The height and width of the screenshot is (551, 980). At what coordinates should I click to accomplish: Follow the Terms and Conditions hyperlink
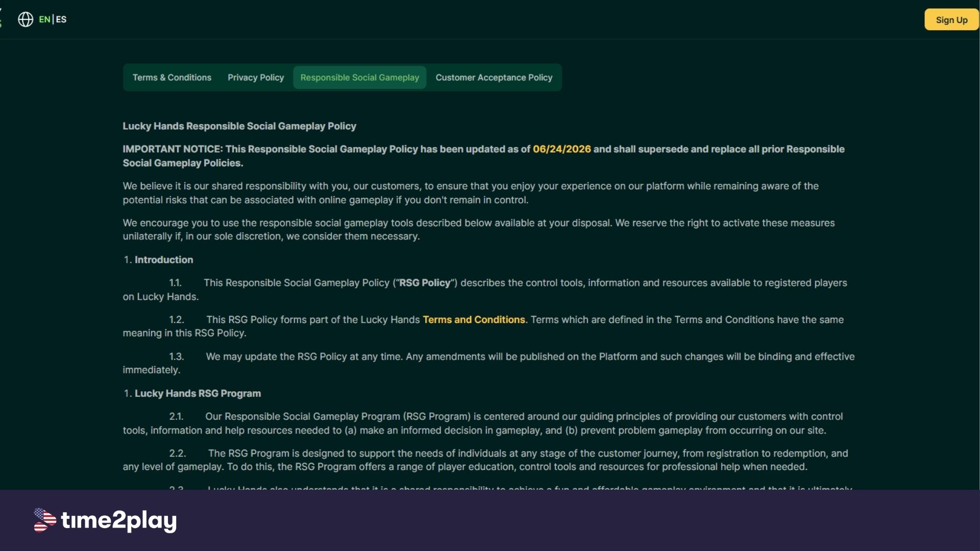click(x=474, y=320)
